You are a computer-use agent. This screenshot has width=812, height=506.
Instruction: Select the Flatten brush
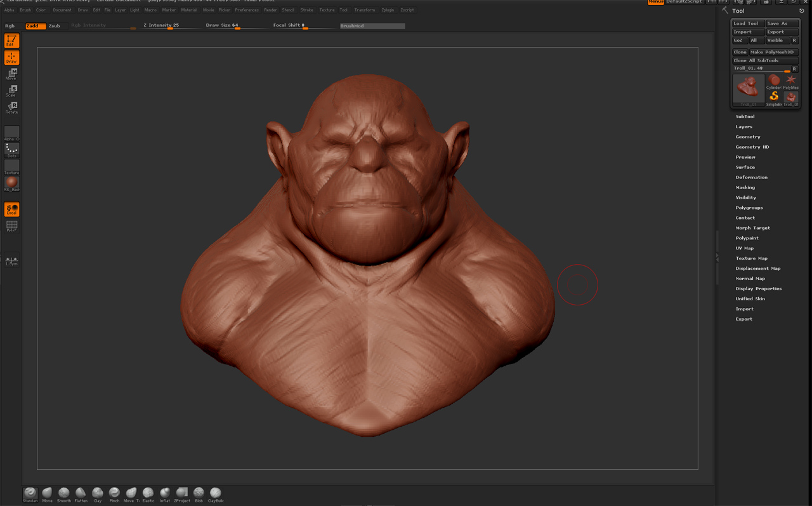(81, 495)
